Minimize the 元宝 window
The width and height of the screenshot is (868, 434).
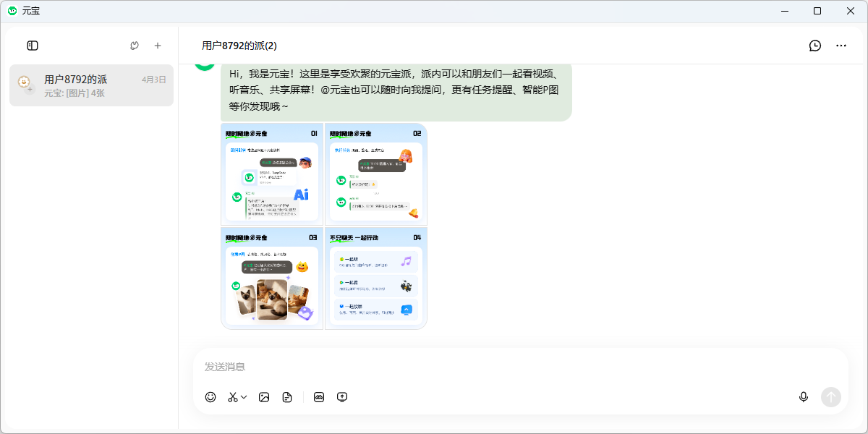784,11
